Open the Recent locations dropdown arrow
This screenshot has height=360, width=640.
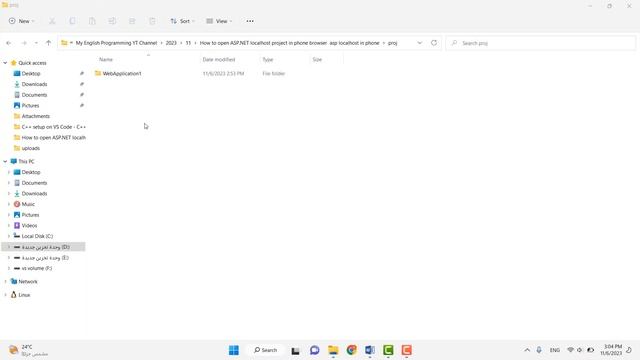[36, 43]
